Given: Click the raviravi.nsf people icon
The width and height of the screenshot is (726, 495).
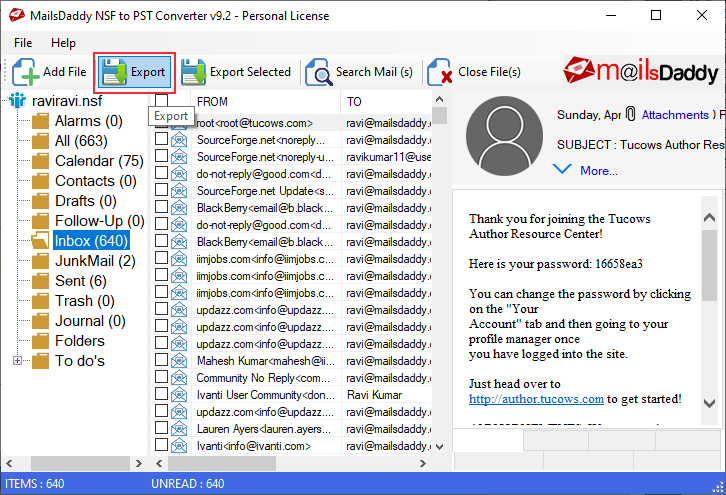Looking at the screenshot, I should coord(18,100).
